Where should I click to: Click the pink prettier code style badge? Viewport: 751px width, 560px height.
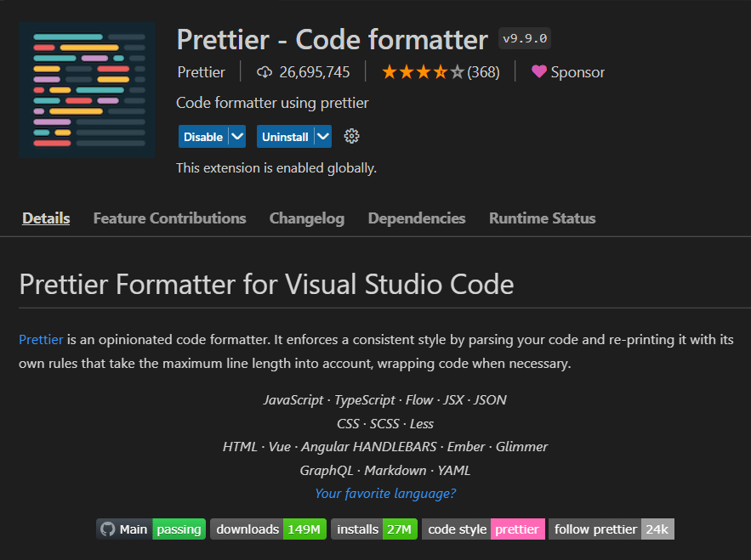coord(518,529)
